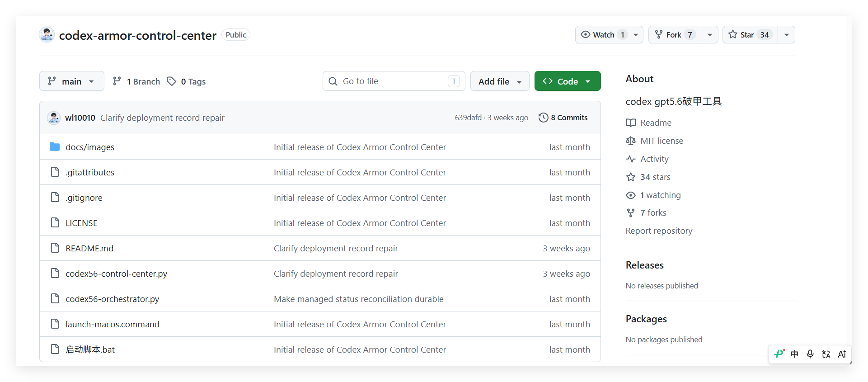Click the .gitignore file icon

(x=55, y=197)
